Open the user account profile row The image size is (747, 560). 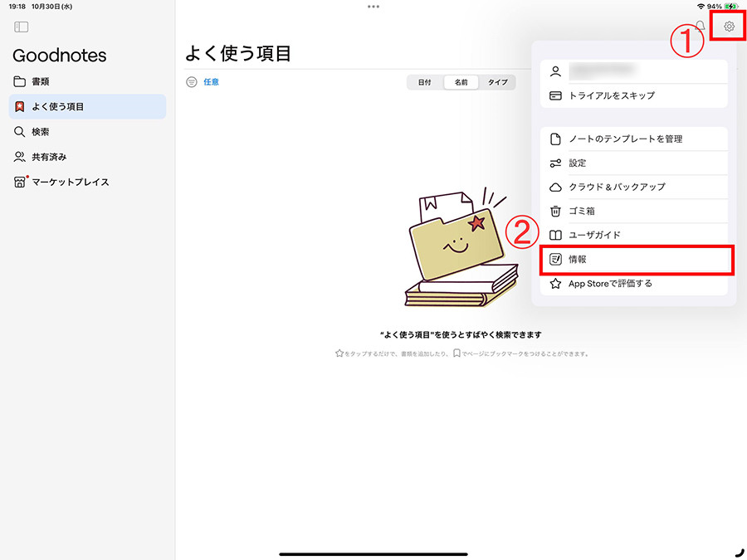pyautogui.click(x=633, y=71)
